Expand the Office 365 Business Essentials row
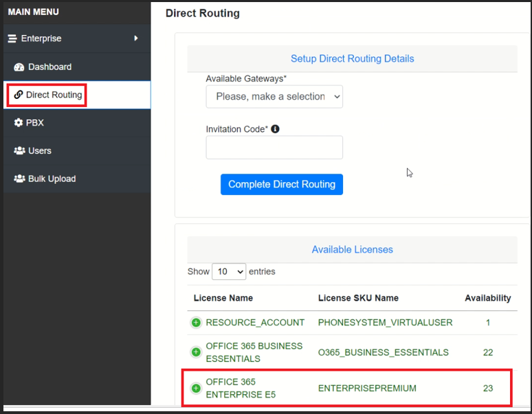Image resolution: width=532 pixels, height=414 pixels. 196,352
